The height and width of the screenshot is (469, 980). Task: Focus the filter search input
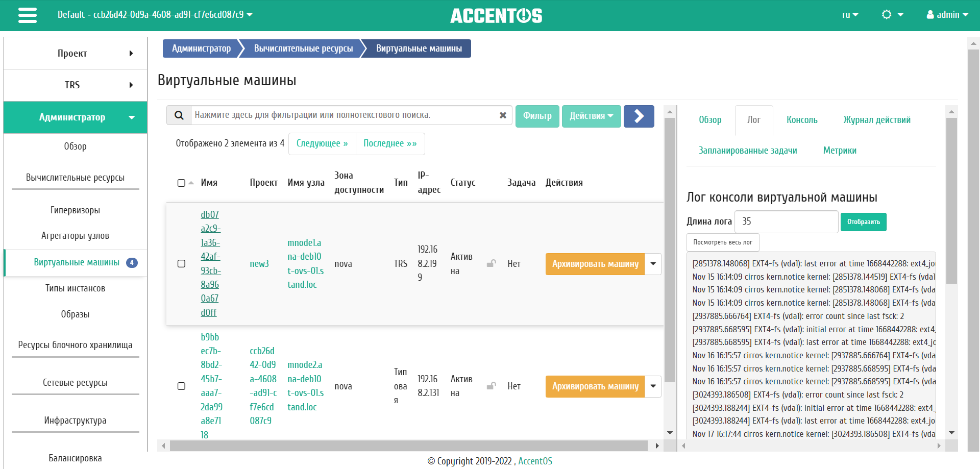[x=345, y=115]
